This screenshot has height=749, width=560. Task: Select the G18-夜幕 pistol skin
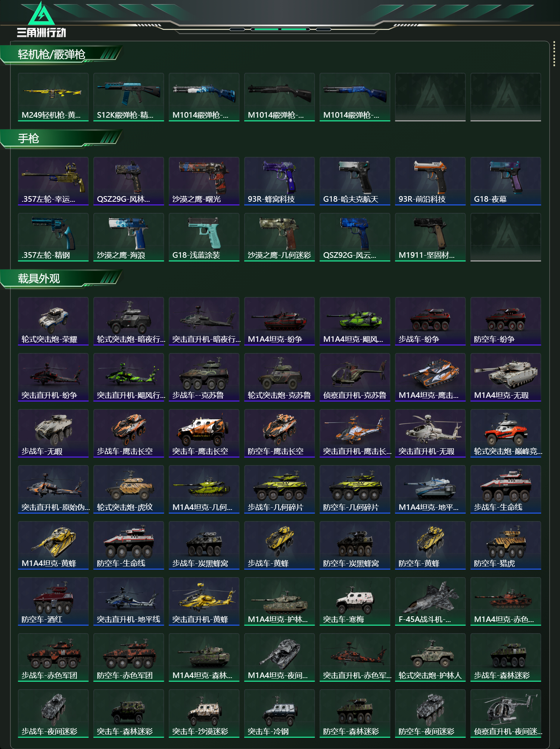coord(505,181)
